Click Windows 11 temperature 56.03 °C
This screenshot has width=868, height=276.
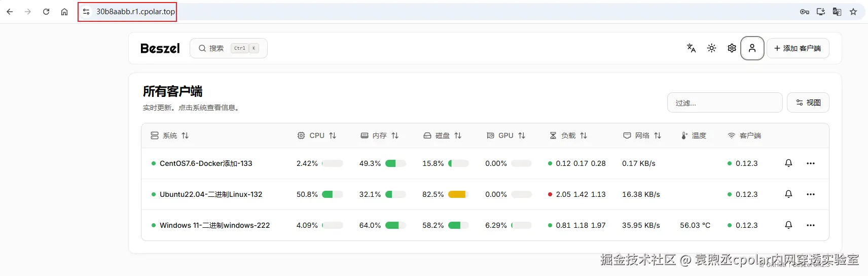click(x=695, y=225)
